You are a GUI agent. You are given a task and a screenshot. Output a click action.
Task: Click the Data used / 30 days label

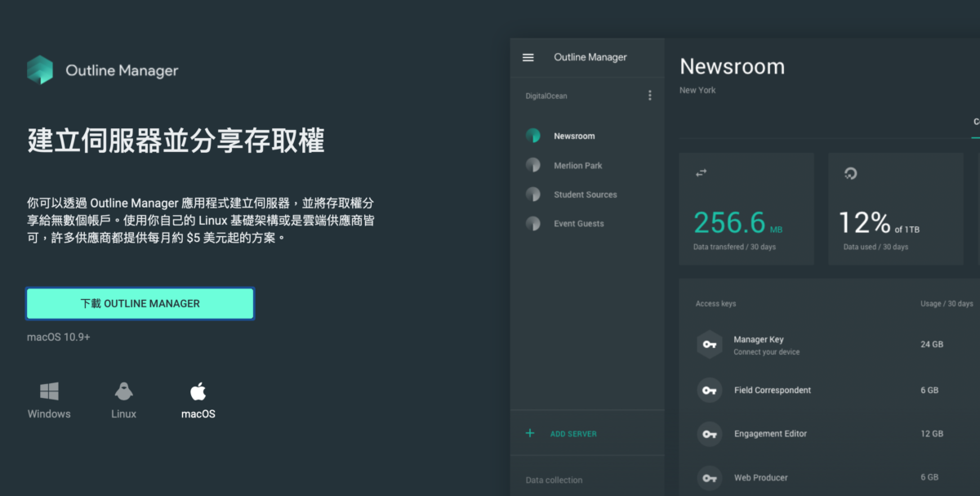pos(875,247)
